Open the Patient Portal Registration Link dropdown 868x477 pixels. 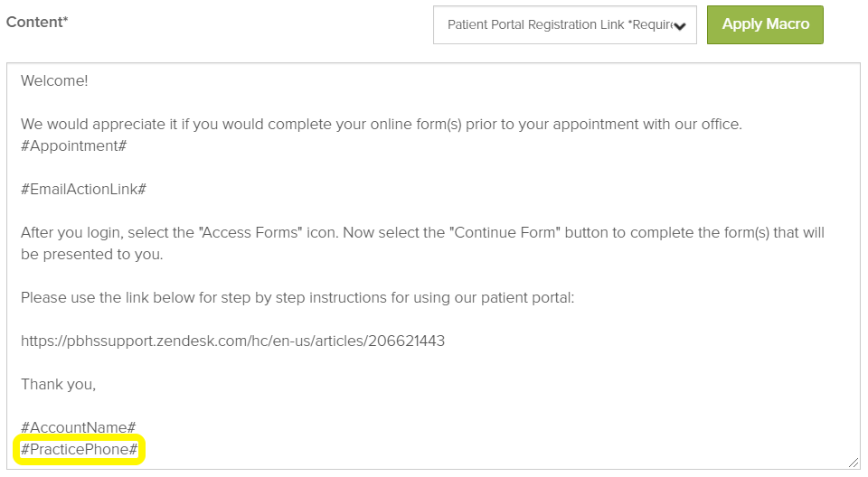click(564, 25)
